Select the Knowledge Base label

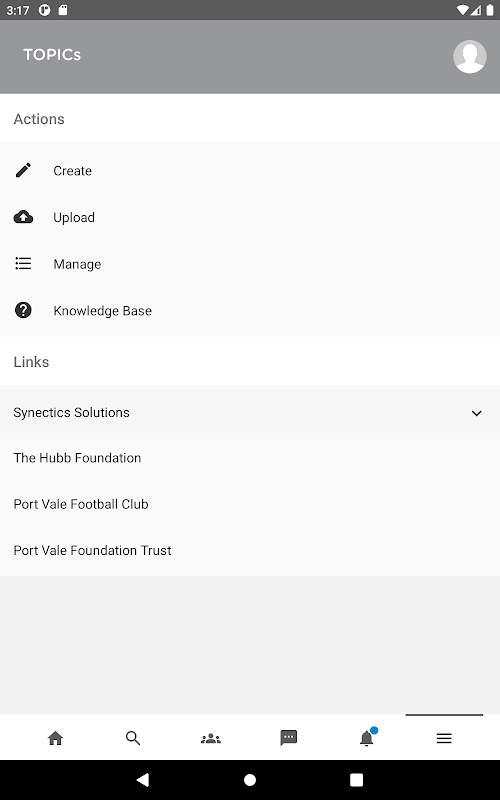pyautogui.click(x=103, y=311)
